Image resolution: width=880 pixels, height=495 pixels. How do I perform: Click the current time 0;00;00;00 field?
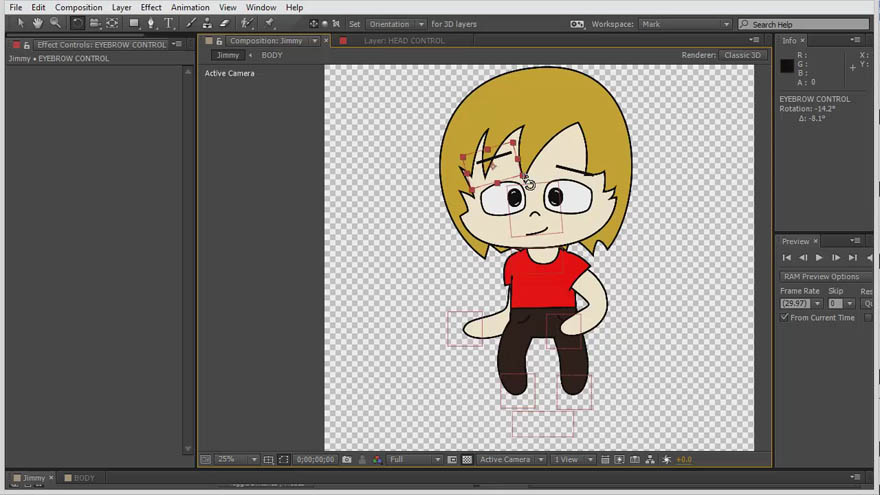click(315, 460)
